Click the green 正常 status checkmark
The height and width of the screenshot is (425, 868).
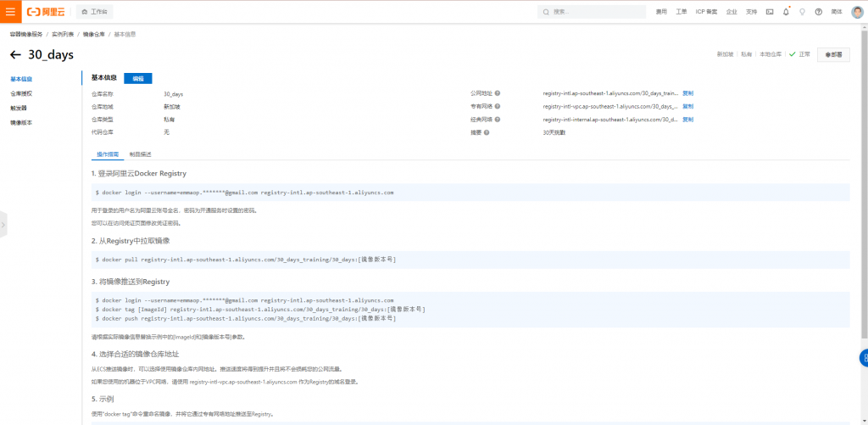[793, 54]
